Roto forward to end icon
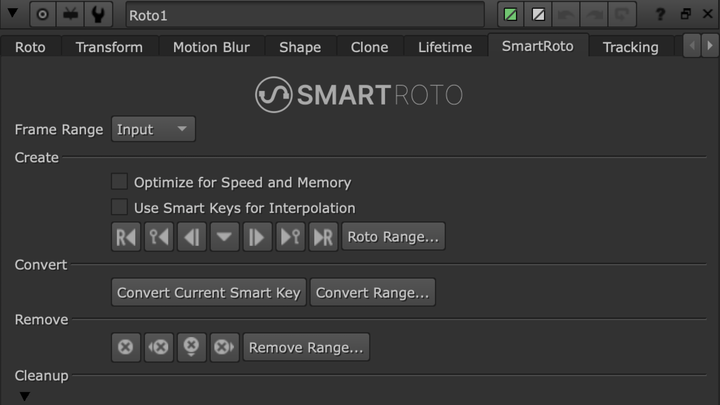 pos(323,237)
